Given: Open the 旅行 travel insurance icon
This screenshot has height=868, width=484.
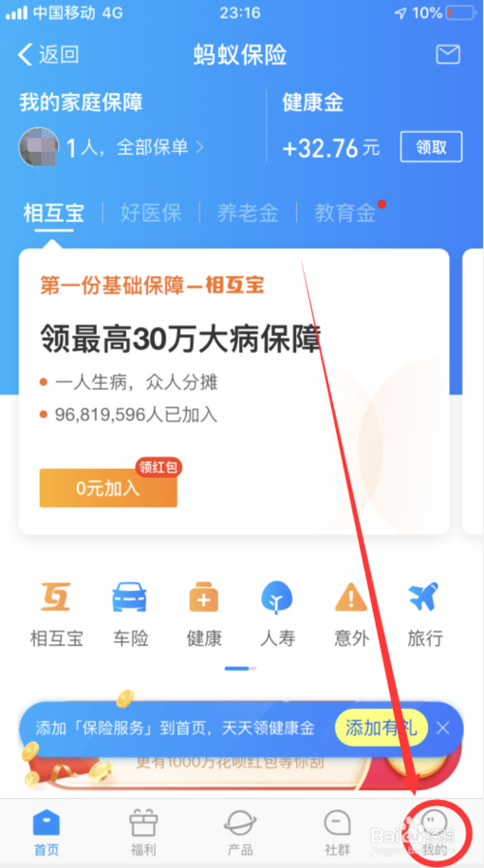Looking at the screenshot, I should click(424, 597).
